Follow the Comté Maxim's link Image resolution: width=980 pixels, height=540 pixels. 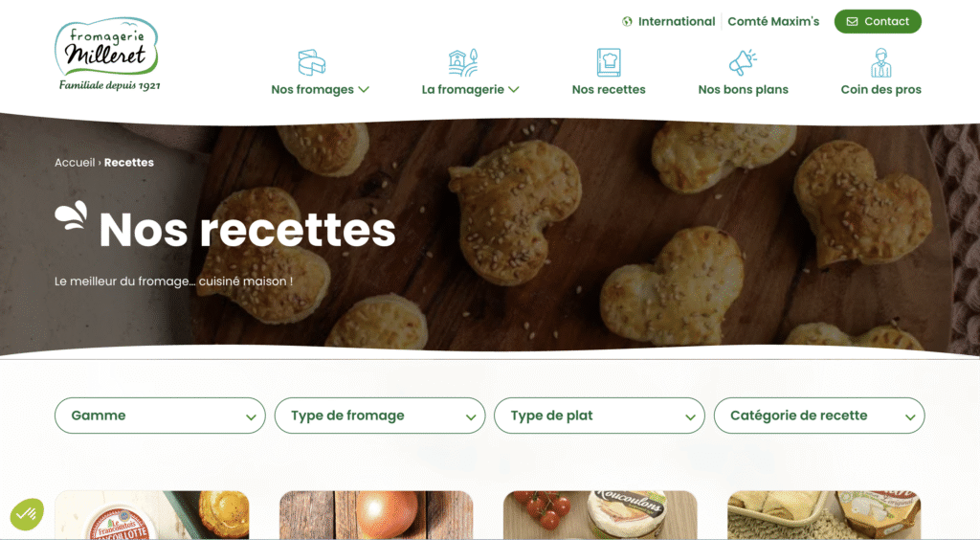click(773, 22)
